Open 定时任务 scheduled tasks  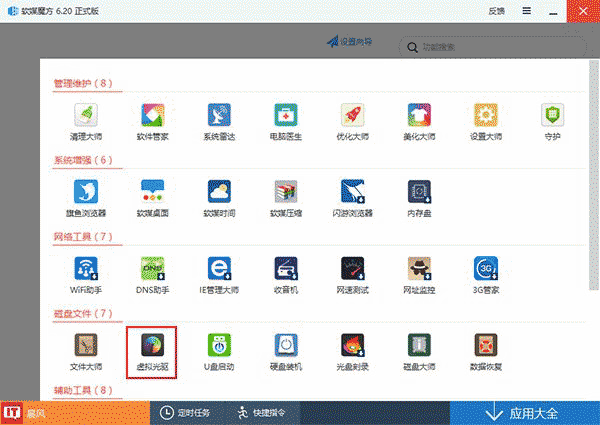[185, 413]
